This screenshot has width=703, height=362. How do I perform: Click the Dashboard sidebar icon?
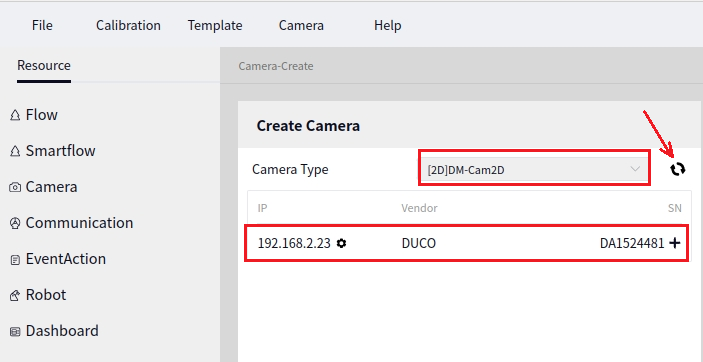[15, 331]
